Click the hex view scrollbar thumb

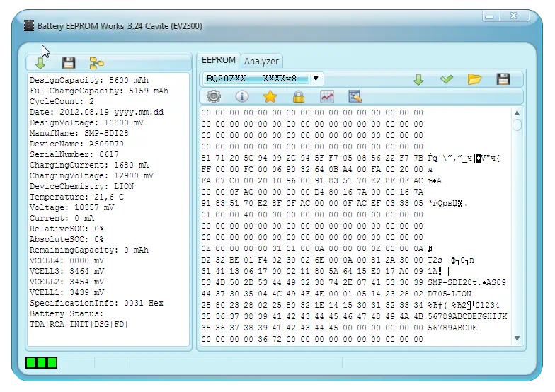tap(517, 125)
